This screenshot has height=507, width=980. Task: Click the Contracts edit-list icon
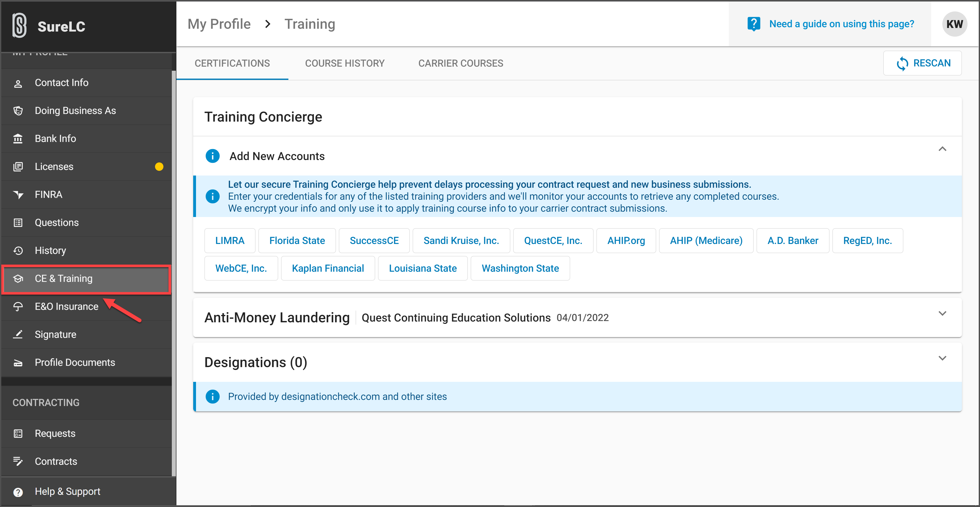pyautogui.click(x=18, y=461)
